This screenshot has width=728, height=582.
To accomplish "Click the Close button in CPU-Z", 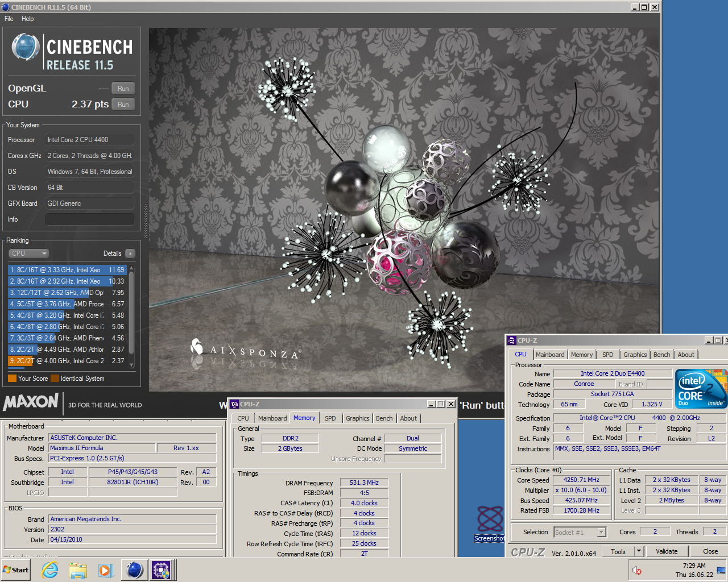I will 710,551.
